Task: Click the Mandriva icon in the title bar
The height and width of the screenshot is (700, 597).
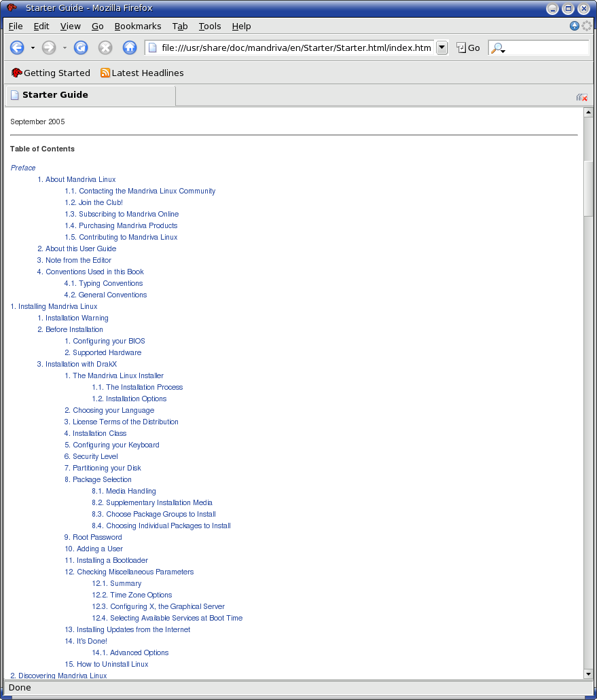Action: click(x=12, y=7)
